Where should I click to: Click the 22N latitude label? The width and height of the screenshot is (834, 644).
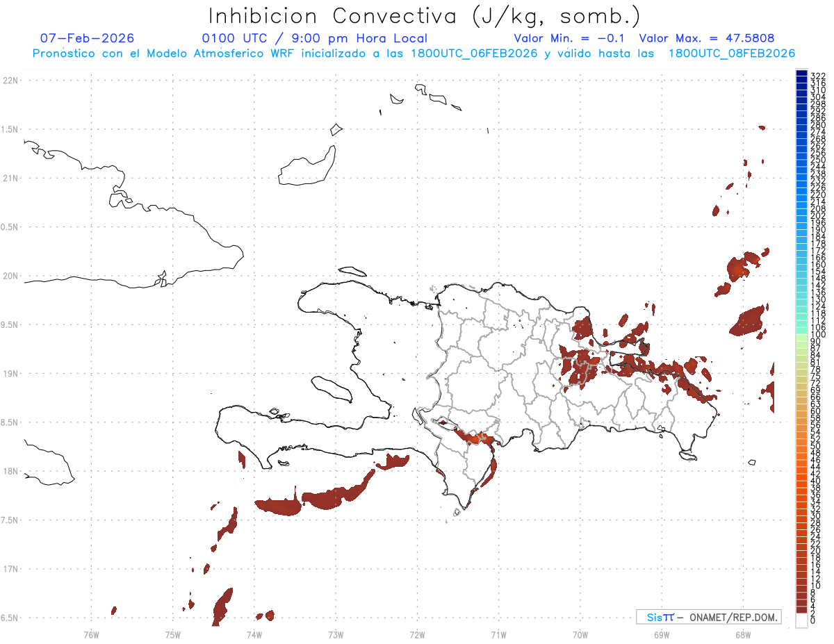(x=10, y=81)
